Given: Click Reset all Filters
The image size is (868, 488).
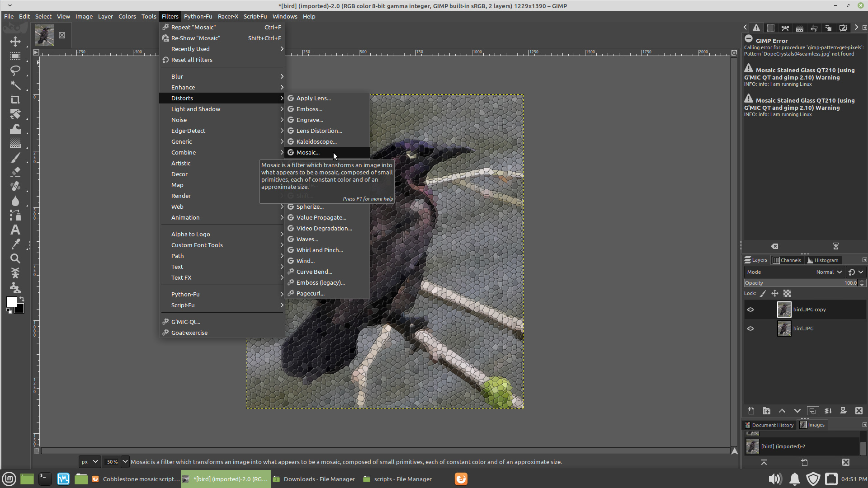Looking at the screenshot, I should pyautogui.click(x=222, y=60).
